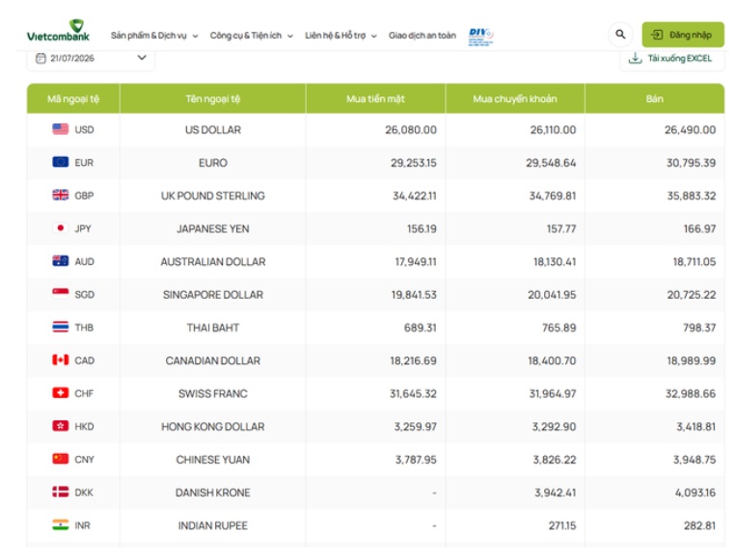
Task: Click the EU flag icon for EUR
Action: click(61, 162)
